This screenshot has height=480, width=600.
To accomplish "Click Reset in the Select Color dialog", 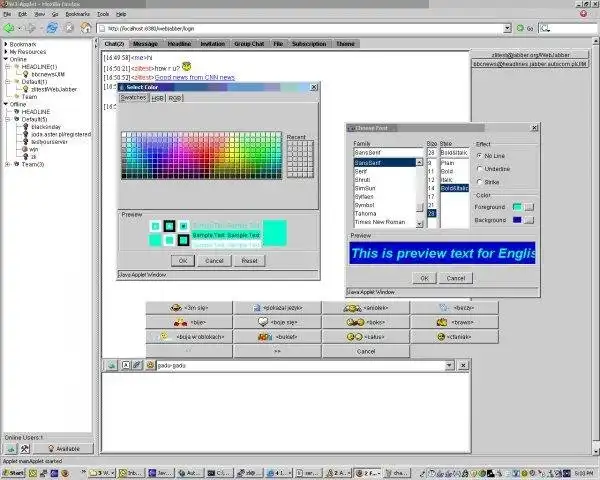I will [x=249, y=261].
